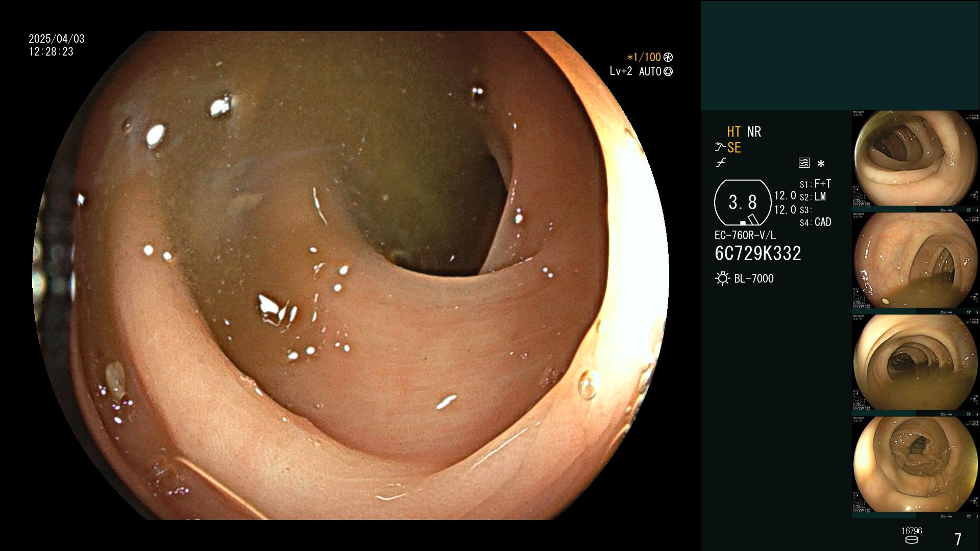Screen dimensions: 980x551
Task: Click the scope model EC-760R-V/L
Action: pos(745,236)
